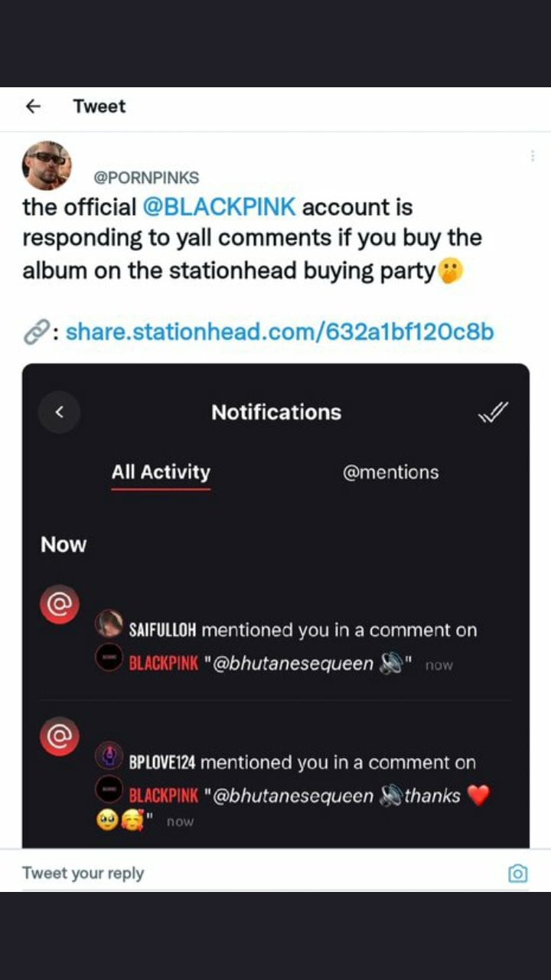Click in the Tweet your reply field
This screenshot has width=551, height=980.
tap(260, 873)
